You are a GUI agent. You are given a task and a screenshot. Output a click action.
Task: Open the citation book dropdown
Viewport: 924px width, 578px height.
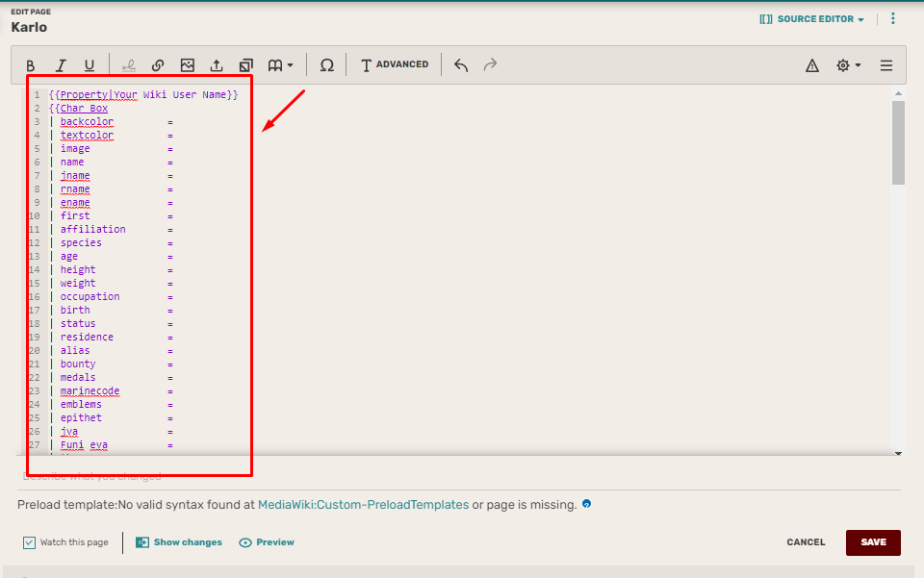[x=280, y=65]
